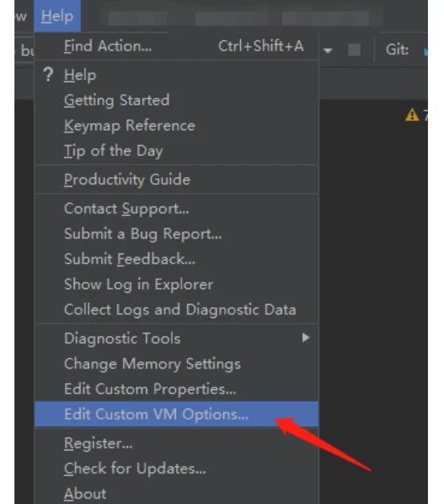Choose Collect Logs and Diagnostic Data

177,310
